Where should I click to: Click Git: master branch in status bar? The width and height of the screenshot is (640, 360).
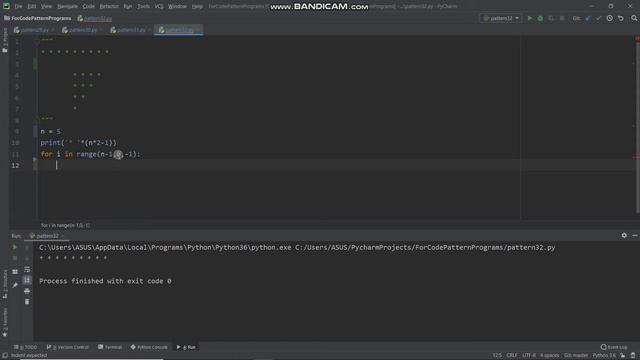click(x=576, y=356)
